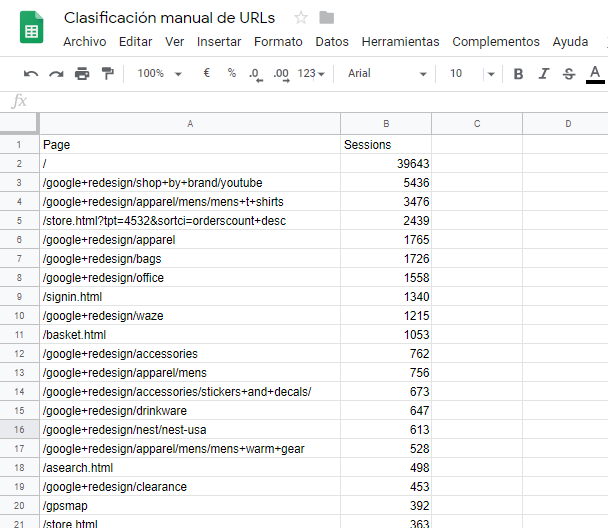Select the /google+redesign/shop+by+brand/youtube cell

[x=190, y=183]
